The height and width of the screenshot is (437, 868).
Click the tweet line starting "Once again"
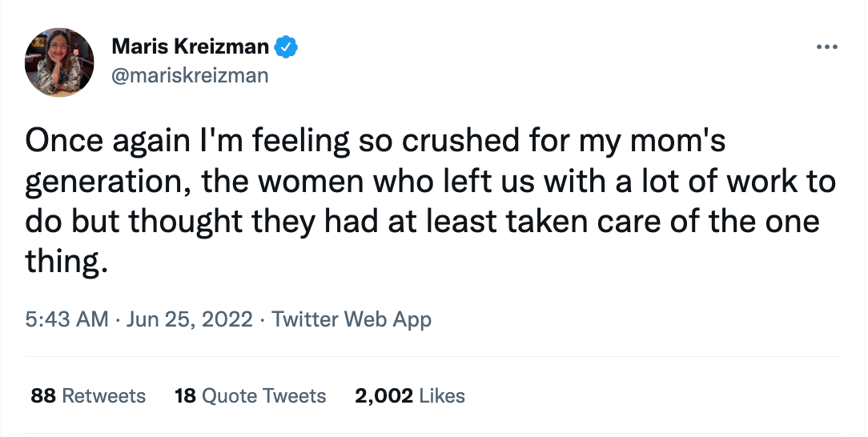tap(375, 142)
